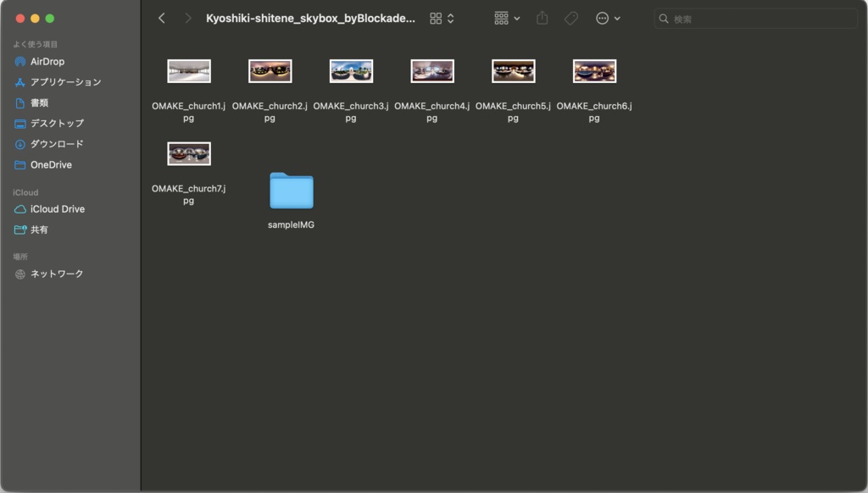Screen dimensions: 868x493
Task: Select the sampleIMG folder icon
Action: coord(292,191)
